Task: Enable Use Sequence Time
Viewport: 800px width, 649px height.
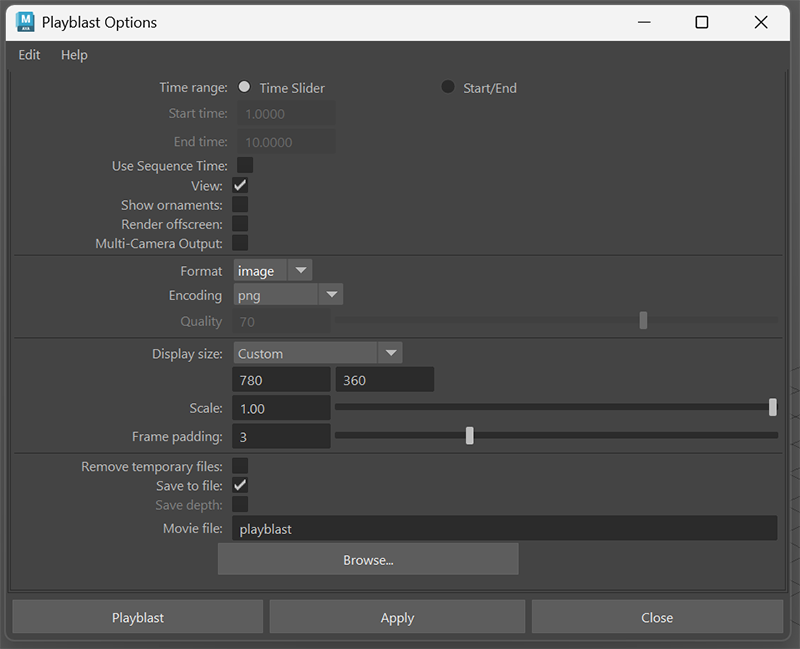Action: coord(240,165)
